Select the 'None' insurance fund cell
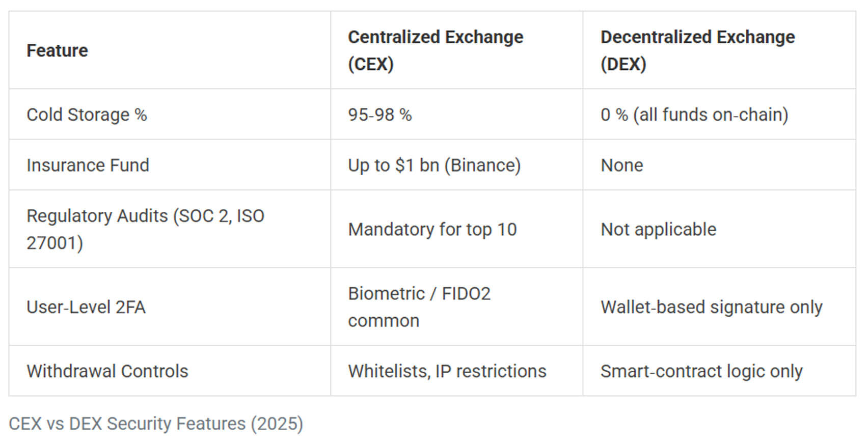868x443 pixels. [x=621, y=165]
